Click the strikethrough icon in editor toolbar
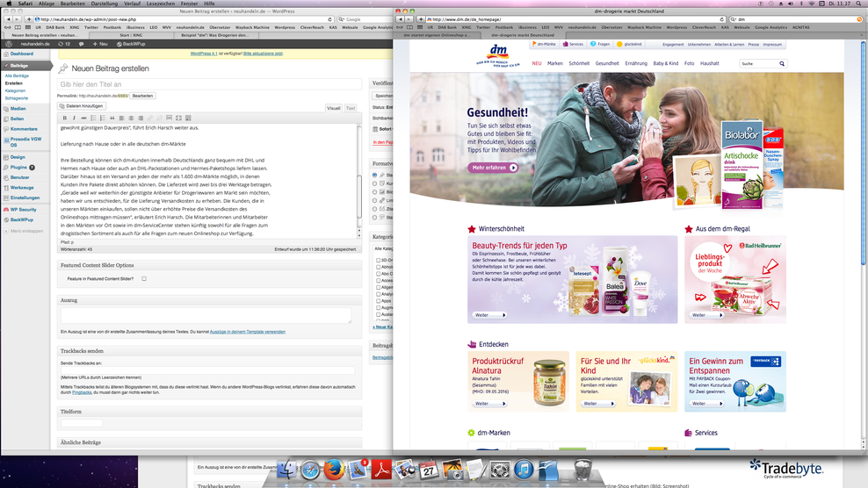Screen dimensions: 868x488 tap(83, 118)
